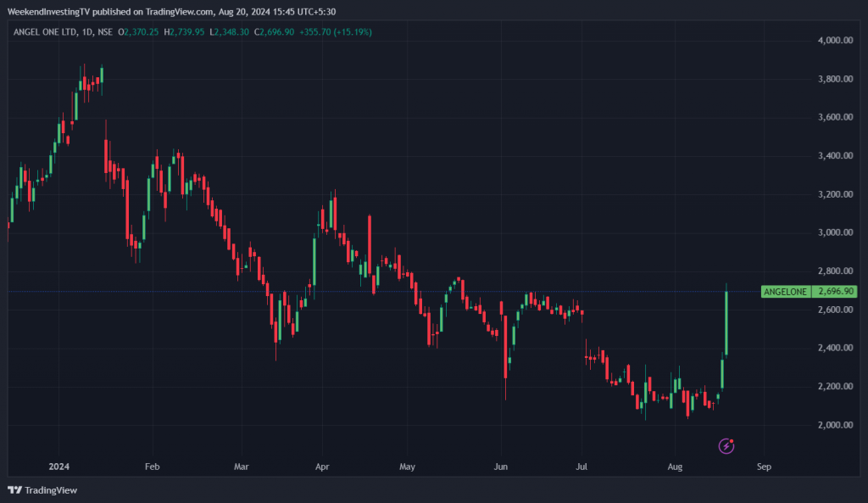Click the L2,348.30 low value
Image resolution: width=868 pixels, height=503 pixels.
click(229, 32)
